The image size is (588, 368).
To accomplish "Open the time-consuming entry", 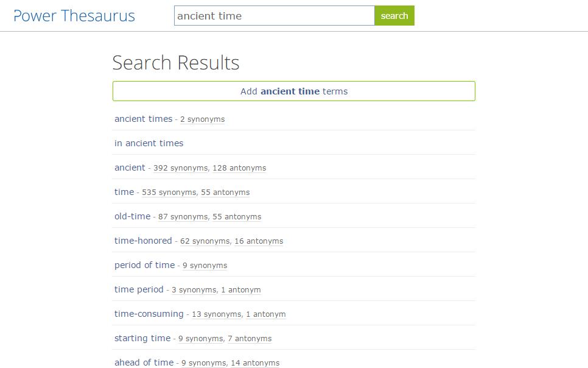I will pos(148,313).
